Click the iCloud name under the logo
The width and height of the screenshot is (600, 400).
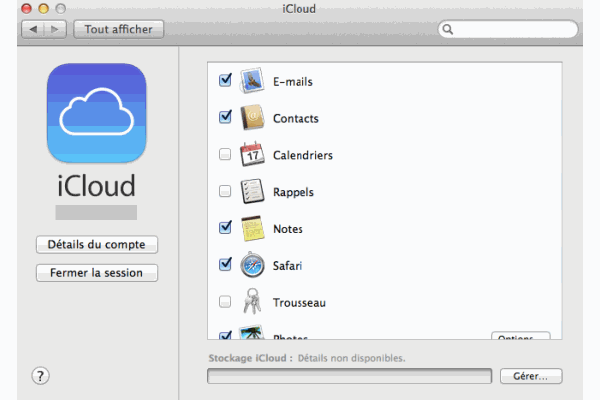(96, 186)
